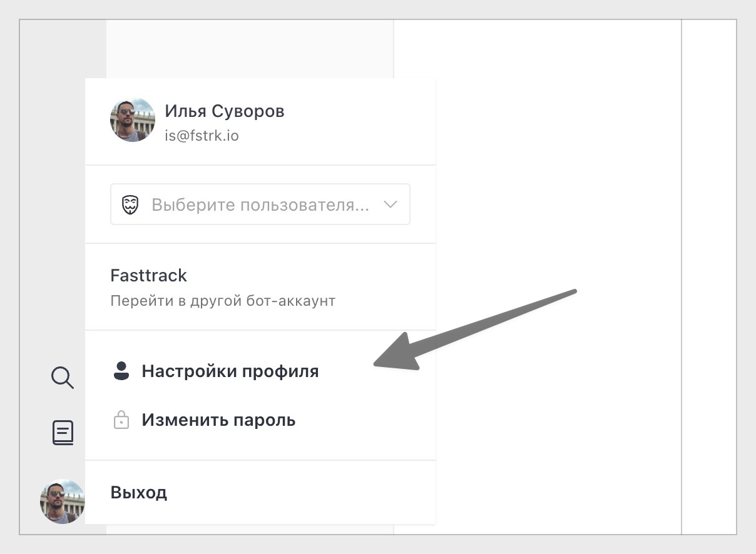The height and width of the screenshot is (554, 756).
Task: Click the person icon beside Настройки профиля
Action: [121, 371]
